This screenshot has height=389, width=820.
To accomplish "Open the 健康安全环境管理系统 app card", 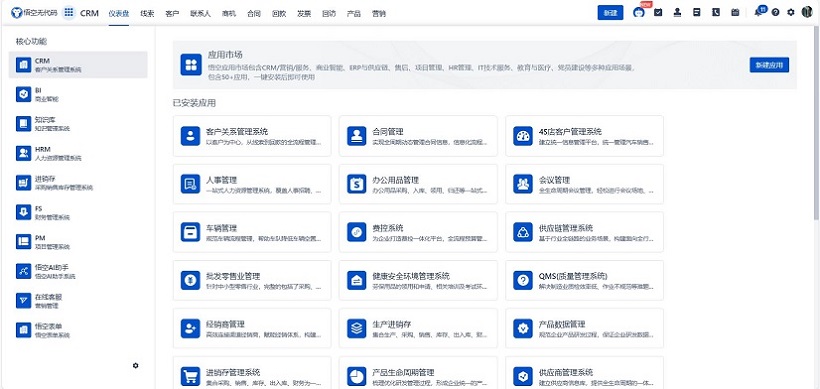I will coord(418,280).
